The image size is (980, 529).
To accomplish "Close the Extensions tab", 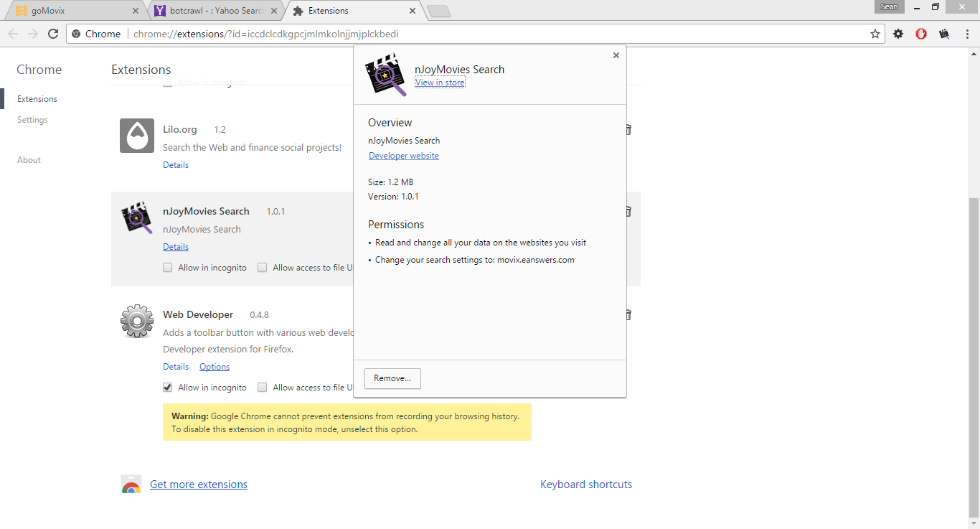I will click(x=412, y=11).
